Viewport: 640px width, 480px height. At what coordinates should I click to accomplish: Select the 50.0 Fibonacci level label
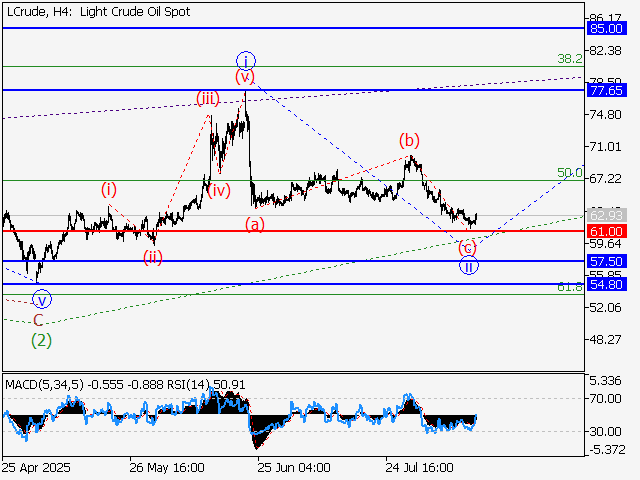570,173
